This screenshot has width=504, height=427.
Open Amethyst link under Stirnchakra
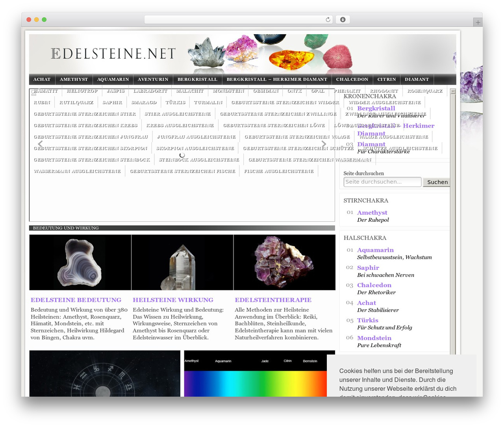372,213
